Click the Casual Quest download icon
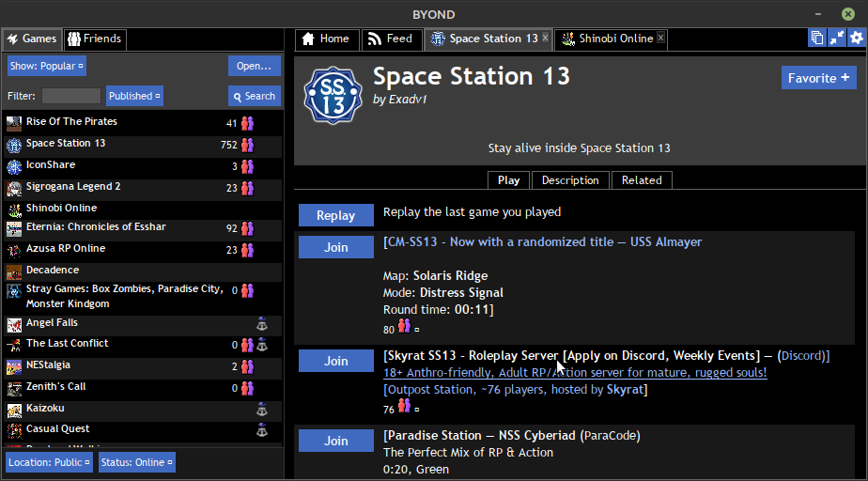This screenshot has height=481, width=868. click(x=262, y=430)
